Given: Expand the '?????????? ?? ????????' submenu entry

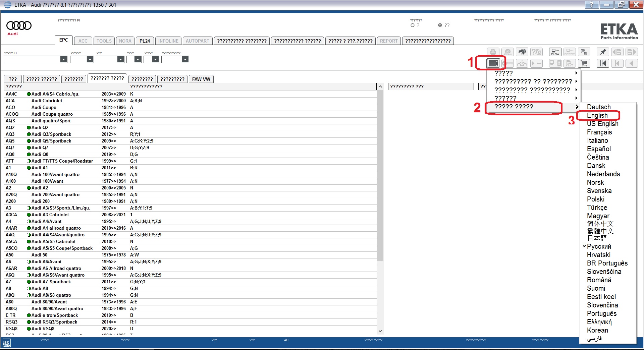Looking at the screenshot, I should click(533, 81).
